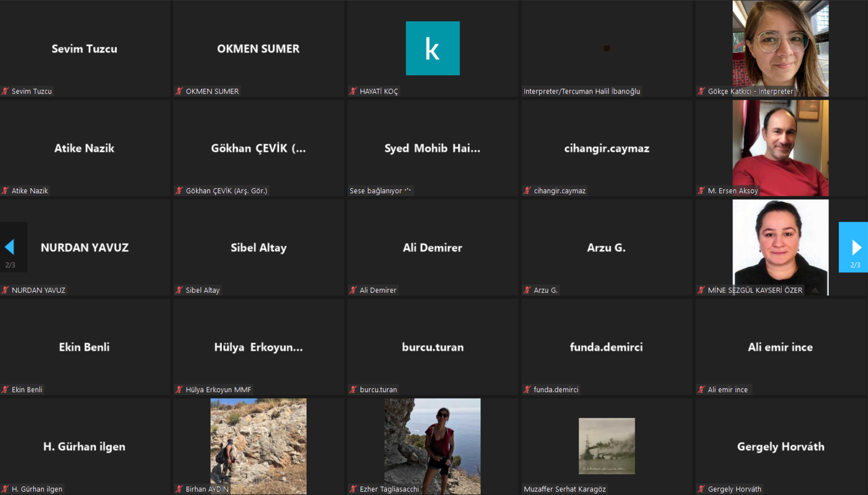868x495 pixels.
Task: Click the muted microphone icon beside HAYATİ KOÇ
Action: pos(353,91)
